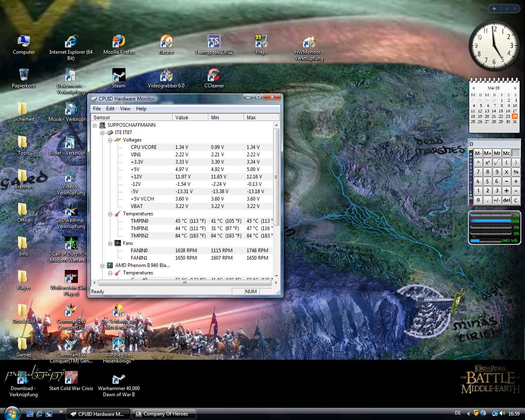This screenshot has height=420, width=525.
Task: Select the Info folder icon
Action: click(x=23, y=247)
